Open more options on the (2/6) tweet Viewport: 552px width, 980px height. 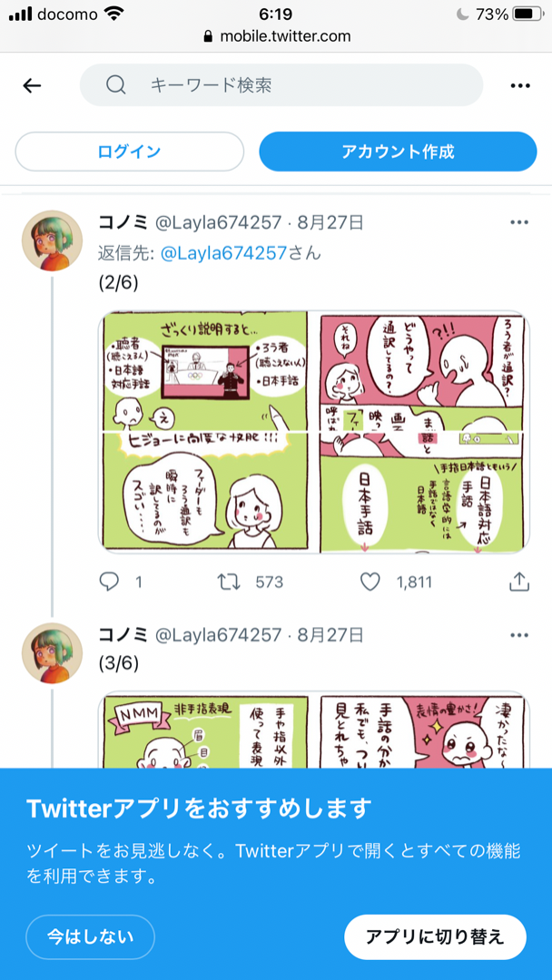click(519, 222)
